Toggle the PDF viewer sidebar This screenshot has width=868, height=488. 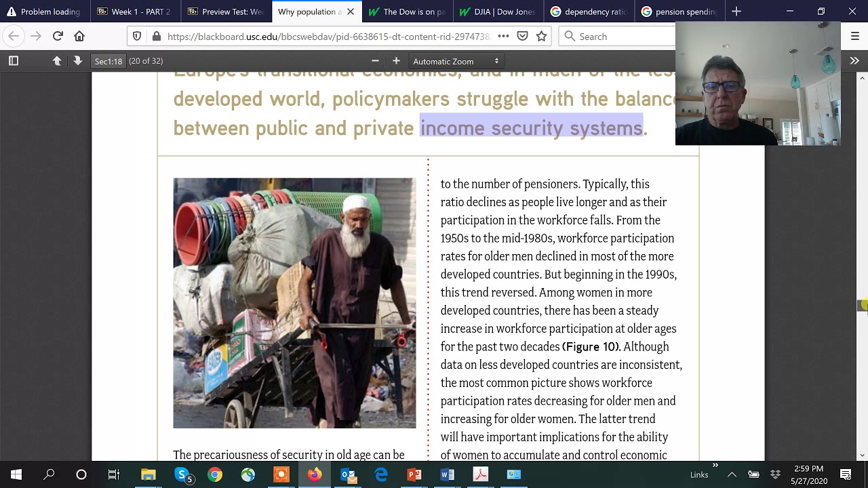tap(13, 60)
